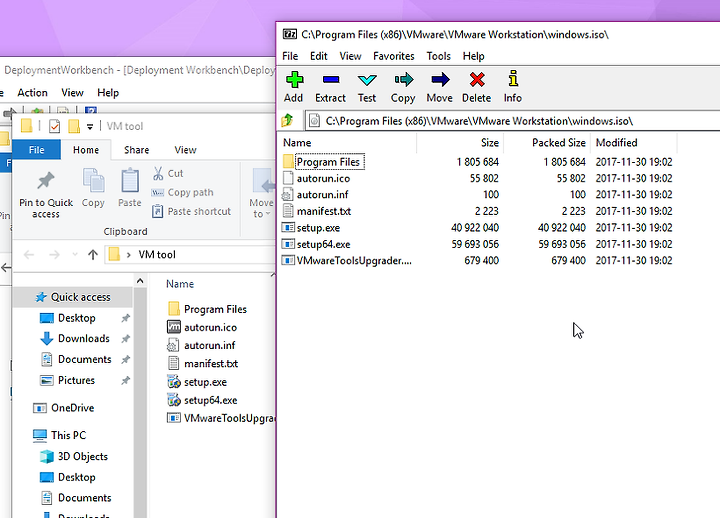Image resolution: width=720 pixels, height=518 pixels.
Task: Select Program Files folder in Explorer
Action: 215,309
